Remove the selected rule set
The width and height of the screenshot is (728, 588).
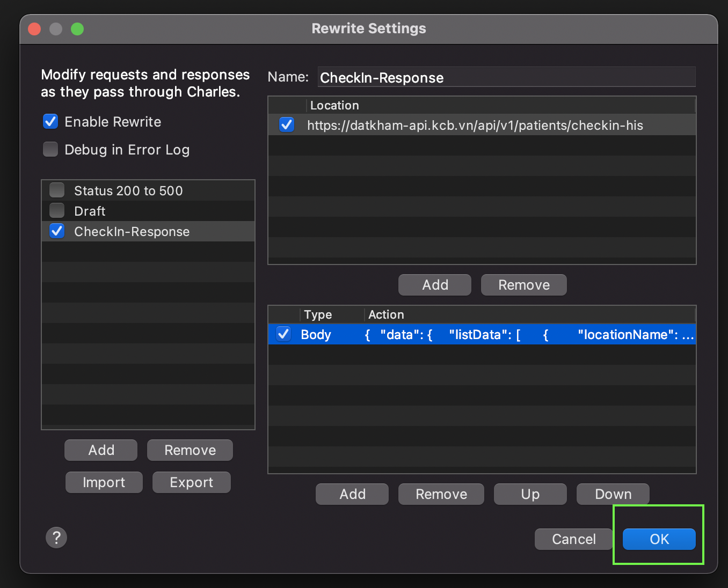190,450
